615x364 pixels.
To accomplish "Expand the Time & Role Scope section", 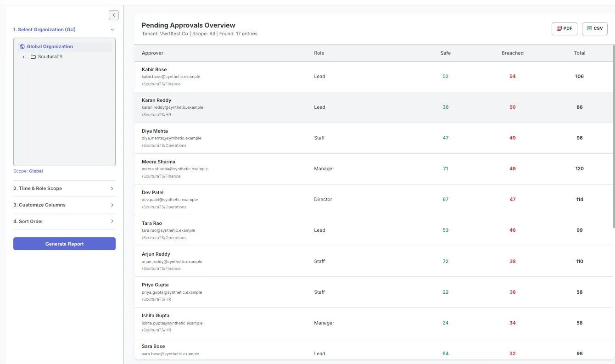I will [64, 189].
